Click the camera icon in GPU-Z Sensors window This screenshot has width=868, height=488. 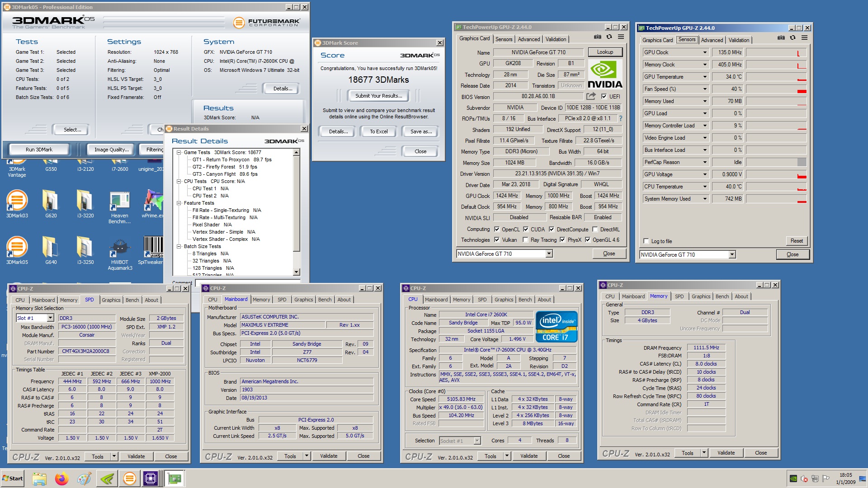[x=781, y=38]
